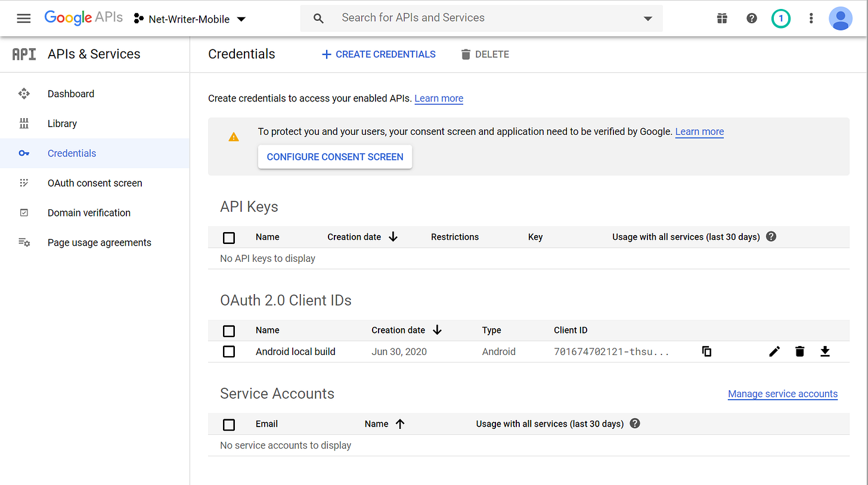Click the yellow warning triangle icon
The image size is (868, 485).
pos(234,137)
